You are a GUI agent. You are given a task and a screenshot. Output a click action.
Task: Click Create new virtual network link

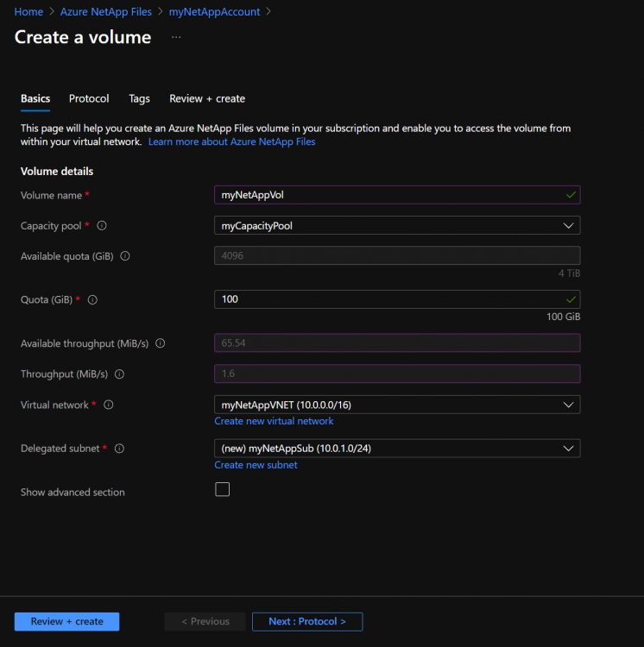pos(274,421)
